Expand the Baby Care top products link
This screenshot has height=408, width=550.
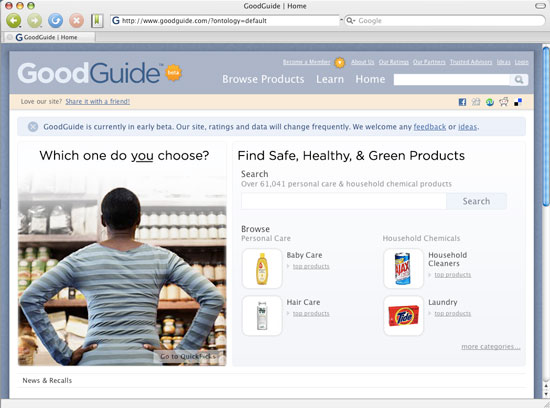click(x=311, y=267)
